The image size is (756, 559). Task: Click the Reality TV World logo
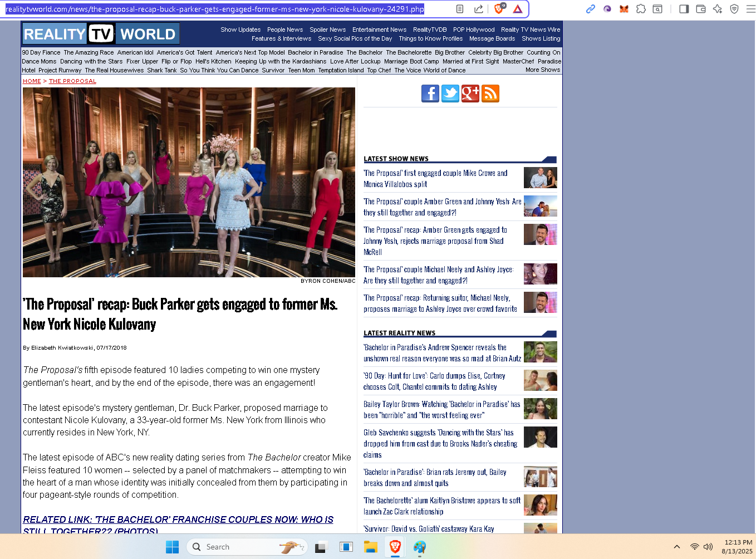click(101, 34)
